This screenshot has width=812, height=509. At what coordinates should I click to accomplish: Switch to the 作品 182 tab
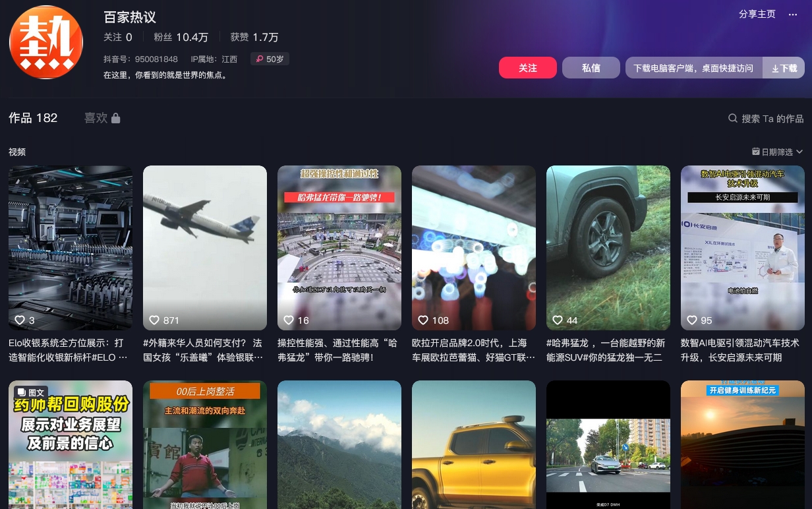[x=33, y=118]
